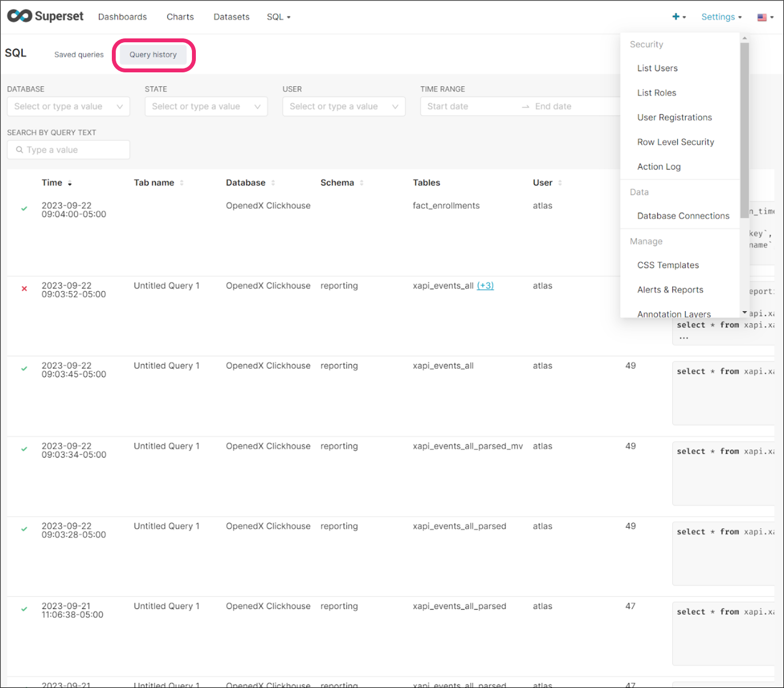Switch to the Saved queries tab
The height and width of the screenshot is (688, 784).
[79, 55]
